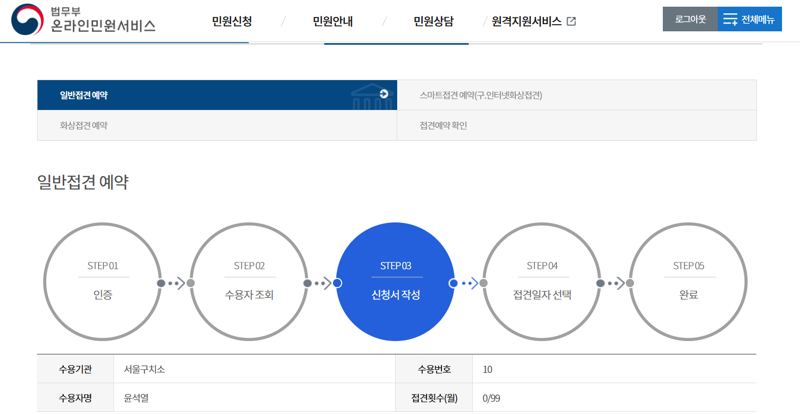Screen dimensions: 800x414
Task: Click the Ministry of Justice emblem logo
Action: [x=27, y=20]
